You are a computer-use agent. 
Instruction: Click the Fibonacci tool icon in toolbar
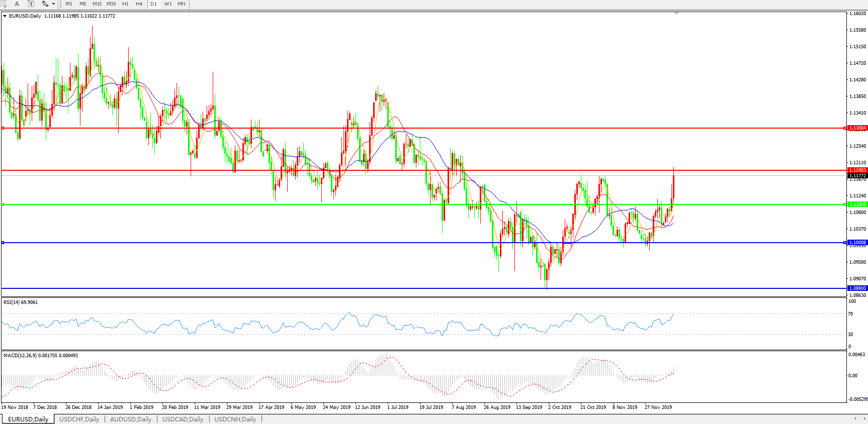[x=3, y=4]
